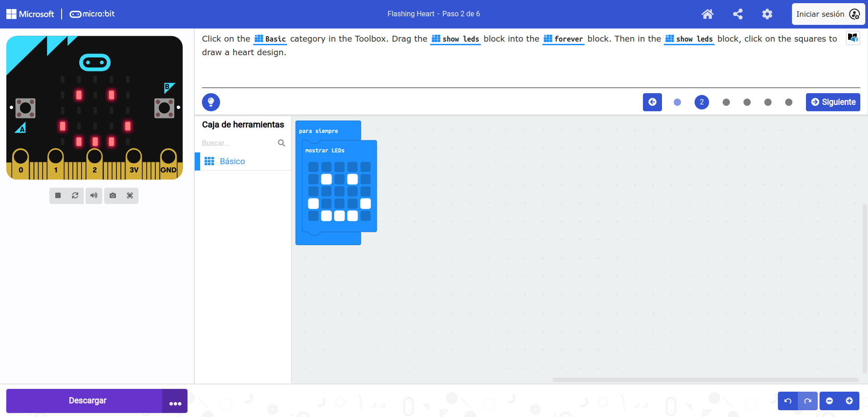Stop the micro:bit simulator
The height and width of the screenshot is (417, 868).
point(58,195)
